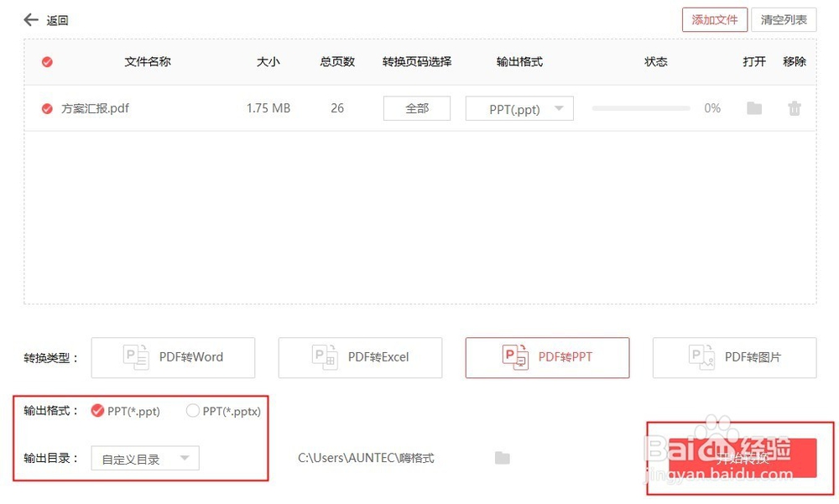Select the PPT(*.ppt) output format
The height and width of the screenshot is (504, 839).
pyautogui.click(x=96, y=411)
